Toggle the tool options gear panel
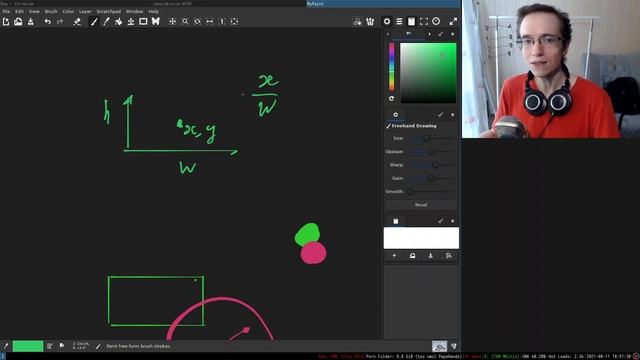Screen dimensions: 640x360 pyautogui.click(x=387, y=22)
